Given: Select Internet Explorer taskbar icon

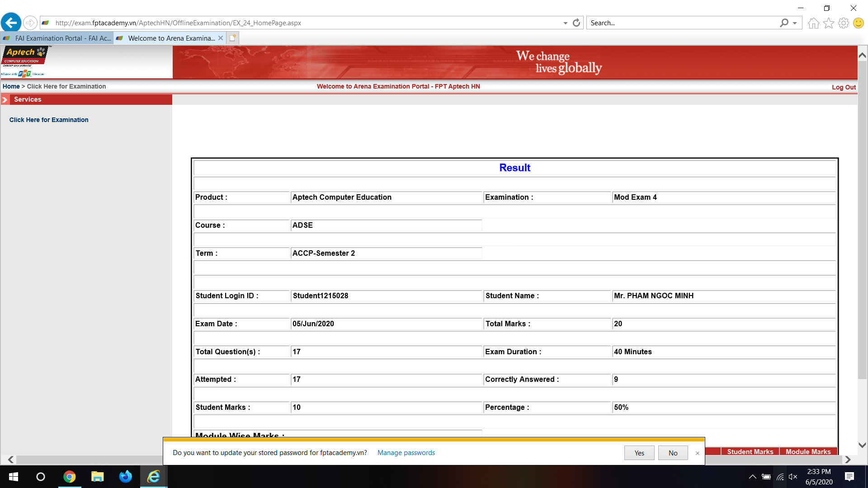Looking at the screenshot, I should click(x=154, y=477).
